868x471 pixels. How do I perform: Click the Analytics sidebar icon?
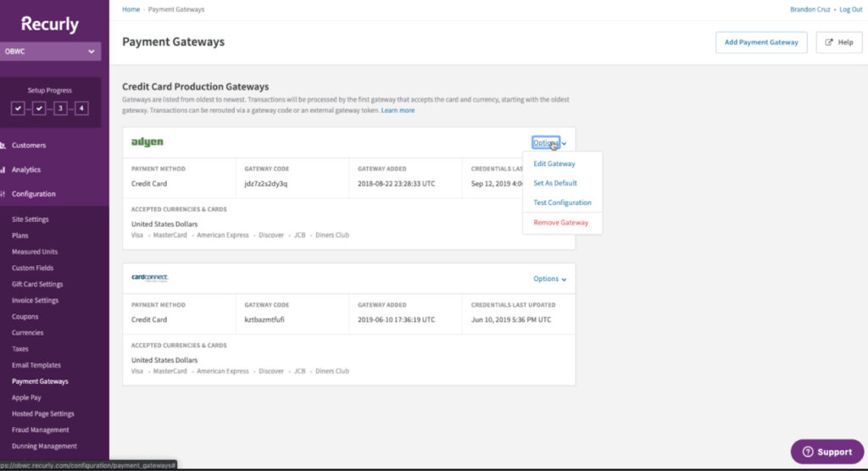coord(3,170)
